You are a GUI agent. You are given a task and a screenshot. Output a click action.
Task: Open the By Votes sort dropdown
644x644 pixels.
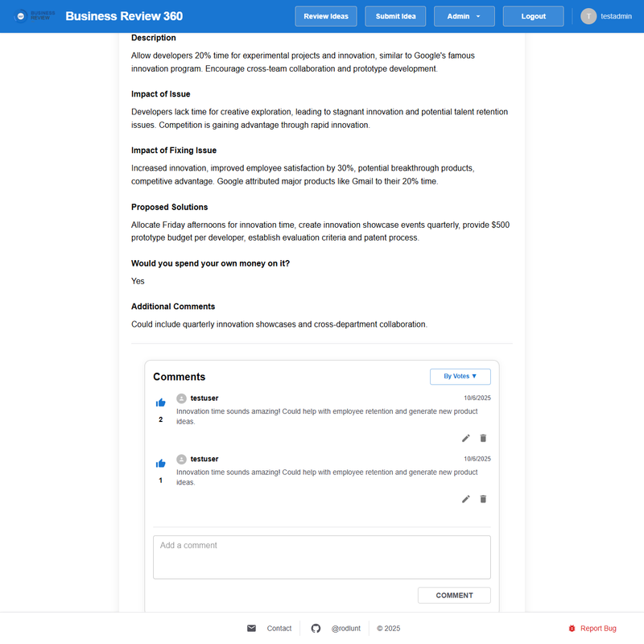(x=460, y=376)
